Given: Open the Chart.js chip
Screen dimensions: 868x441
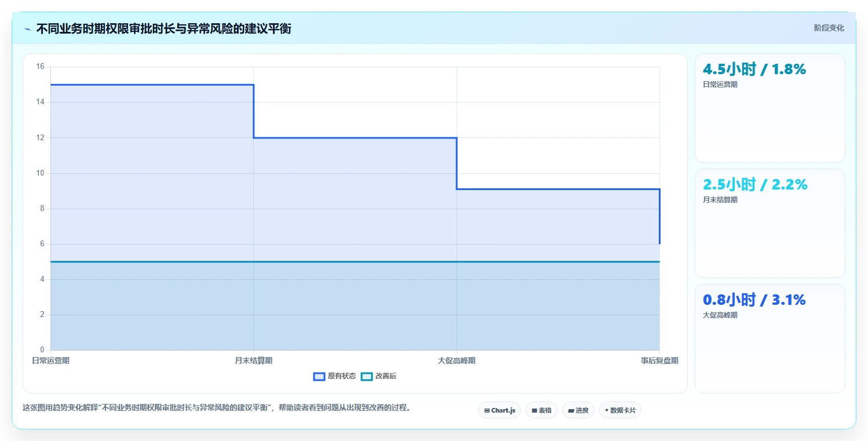Looking at the screenshot, I should (499, 410).
